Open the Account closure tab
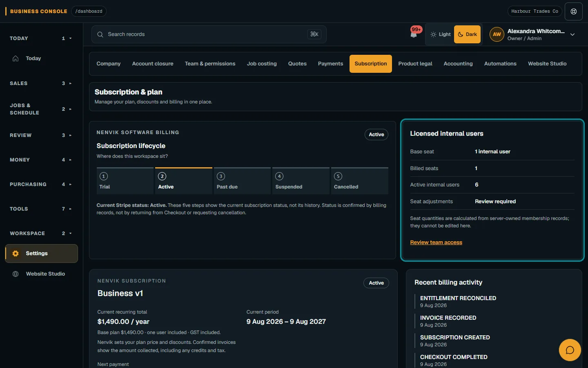 tap(153, 64)
